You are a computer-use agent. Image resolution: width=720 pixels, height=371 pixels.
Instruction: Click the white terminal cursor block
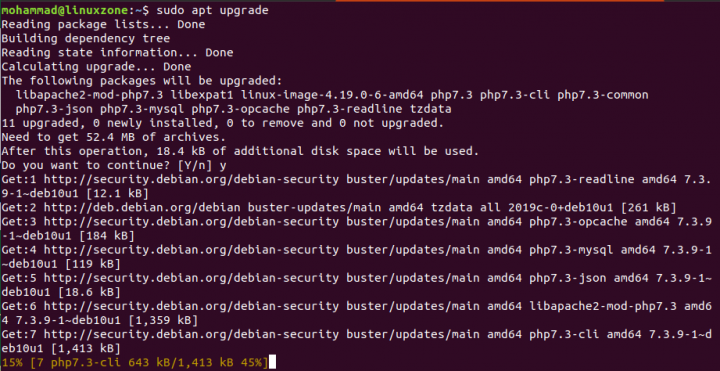tap(272, 362)
